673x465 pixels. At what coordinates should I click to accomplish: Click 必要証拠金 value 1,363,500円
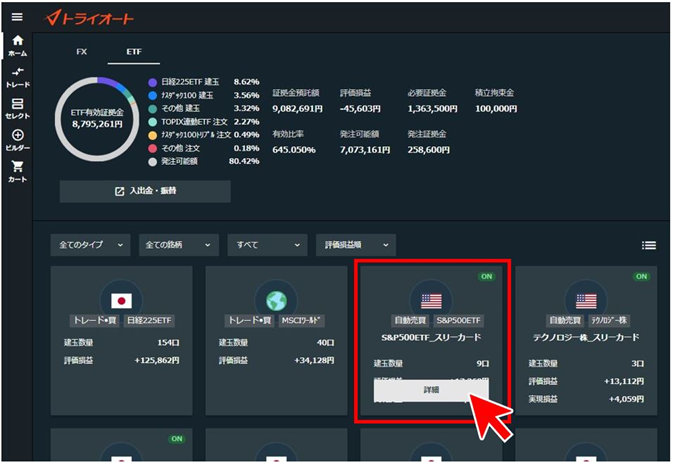[432, 109]
